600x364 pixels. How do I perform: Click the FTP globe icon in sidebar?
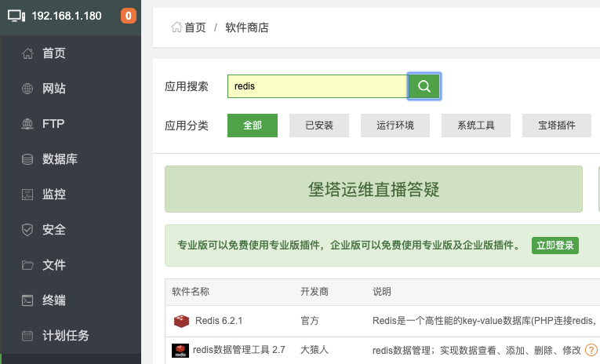coord(27,124)
